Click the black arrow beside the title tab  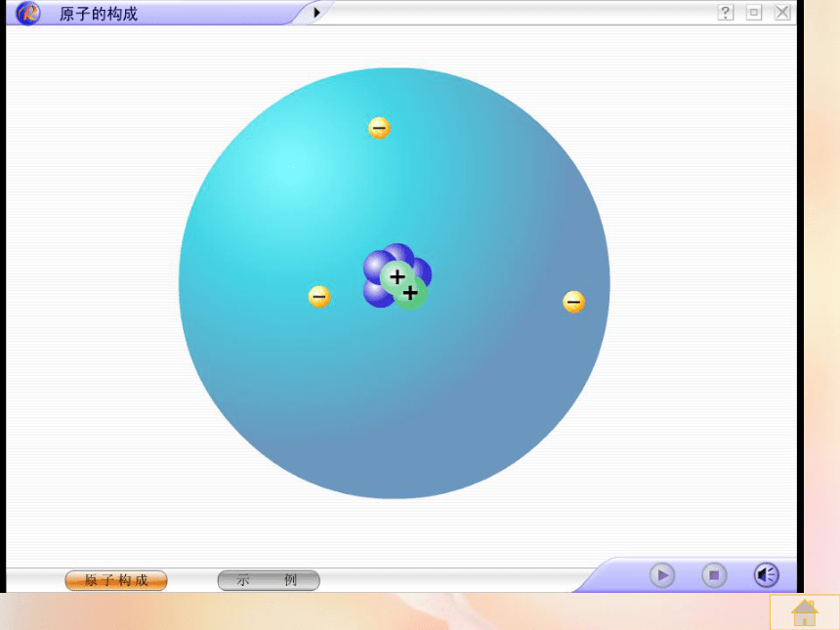tap(316, 13)
